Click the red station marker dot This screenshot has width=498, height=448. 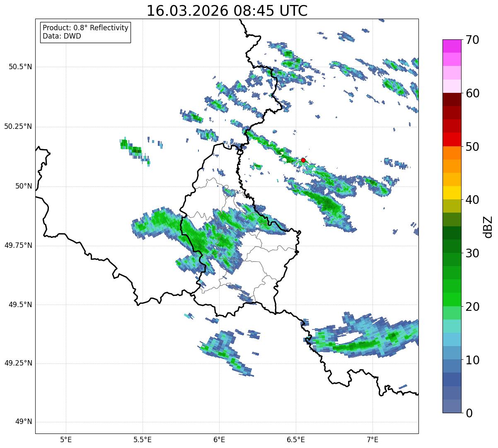303,160
